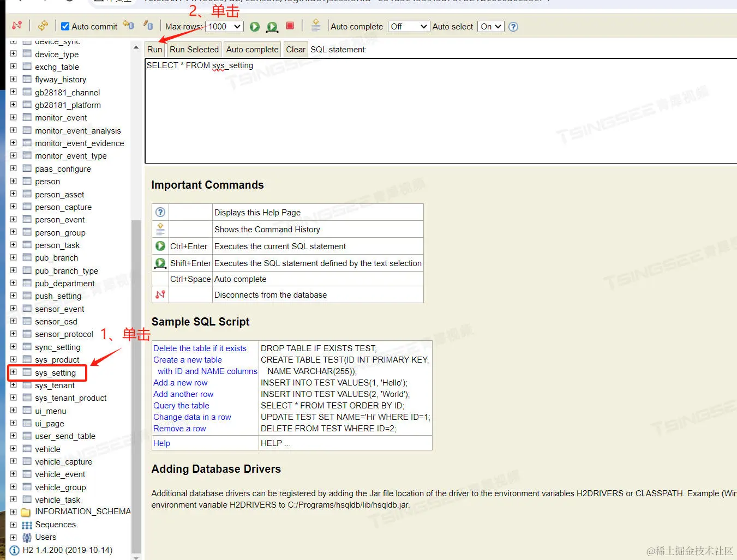Click the Run button above the SQL box
Image resolution: width=737 pixels, height=560 pixels.
[x=155, y=50]
